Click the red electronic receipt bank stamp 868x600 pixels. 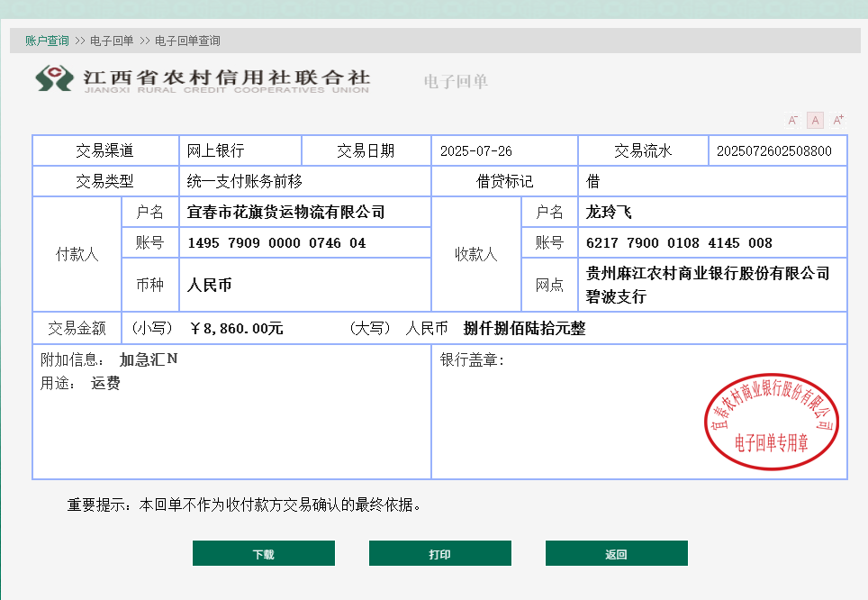point(771,422)
